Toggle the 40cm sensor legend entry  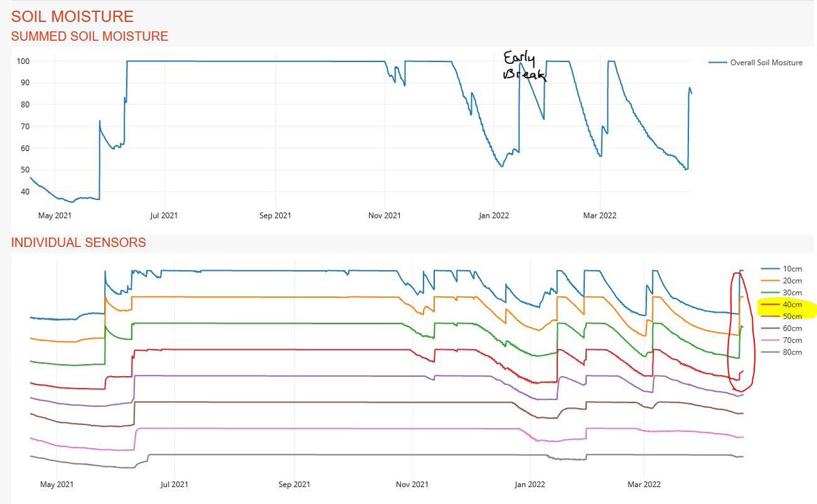pyautogui.click(x=782, y=305)
